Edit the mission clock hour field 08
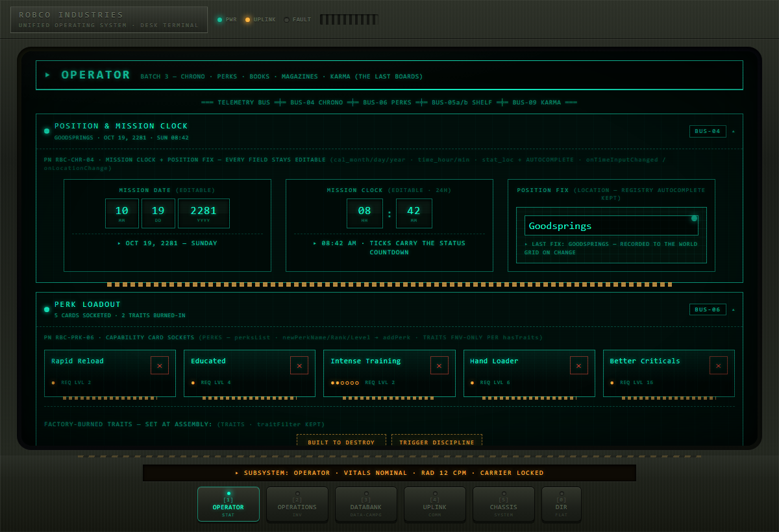This screenshot has height=532, width=779. point(365,213)
